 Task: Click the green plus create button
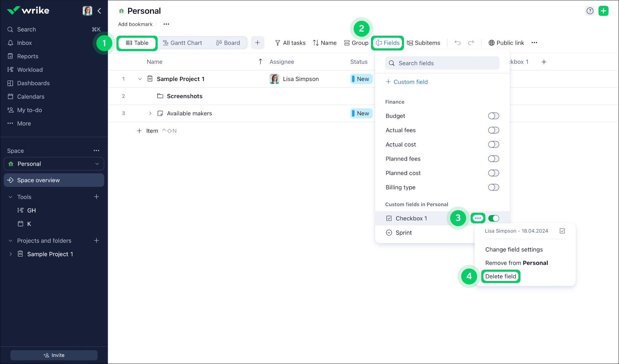click(603, 11)
